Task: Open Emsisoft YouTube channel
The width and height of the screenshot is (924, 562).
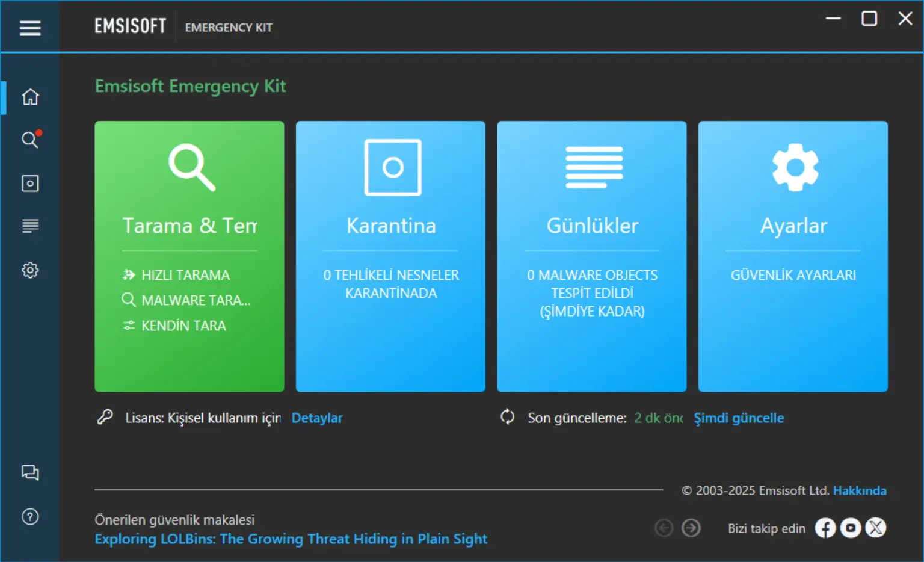Action: [x=851, y=528]
